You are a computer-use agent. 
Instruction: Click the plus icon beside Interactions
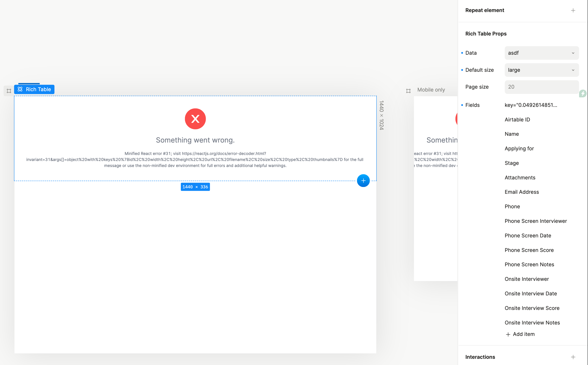(573, 357)
